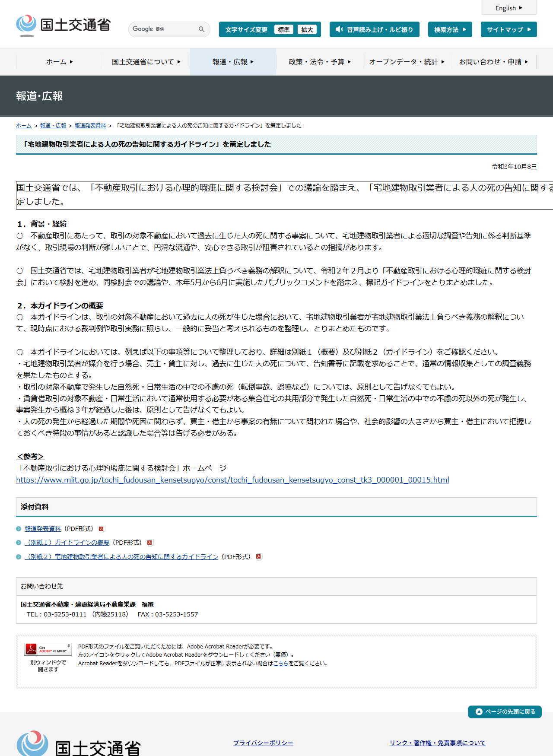
Task: Click 報道・広報 breadcrumb link
Action: click(53, 126)
